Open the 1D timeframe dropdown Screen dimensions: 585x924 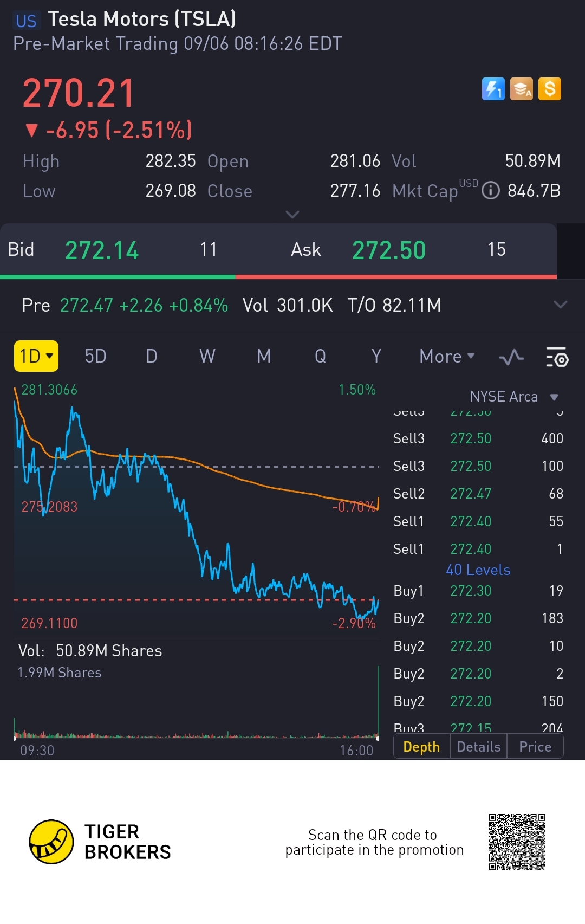pos(36,356)
